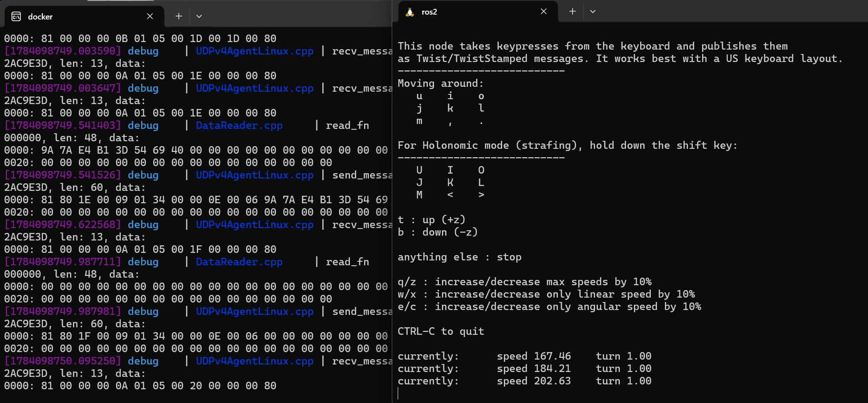868x403 pixels.
Task: Click timestamp [1784098749.541403] in docker log
Action: (63, 125)
